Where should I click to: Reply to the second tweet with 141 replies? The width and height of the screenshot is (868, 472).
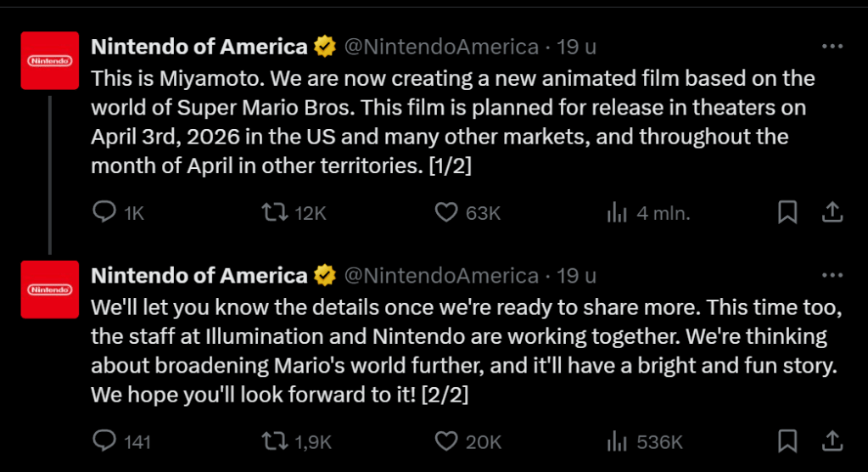[x=104, y=441]
